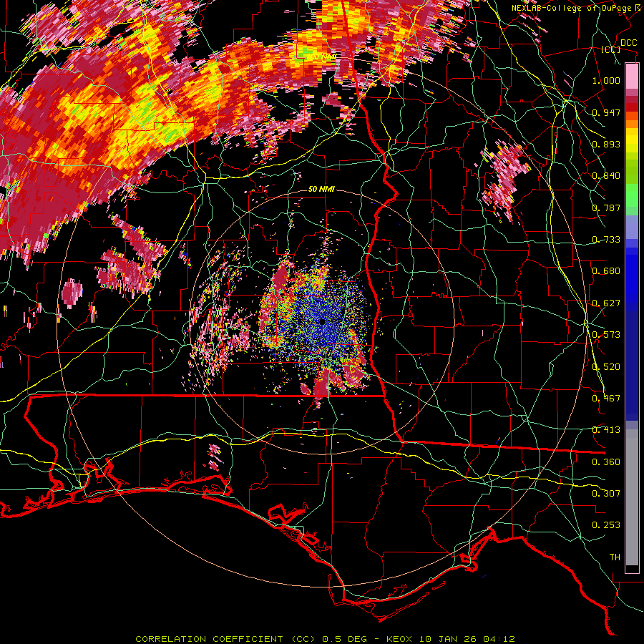Select the 0.573 scale value

coord(606,334)
